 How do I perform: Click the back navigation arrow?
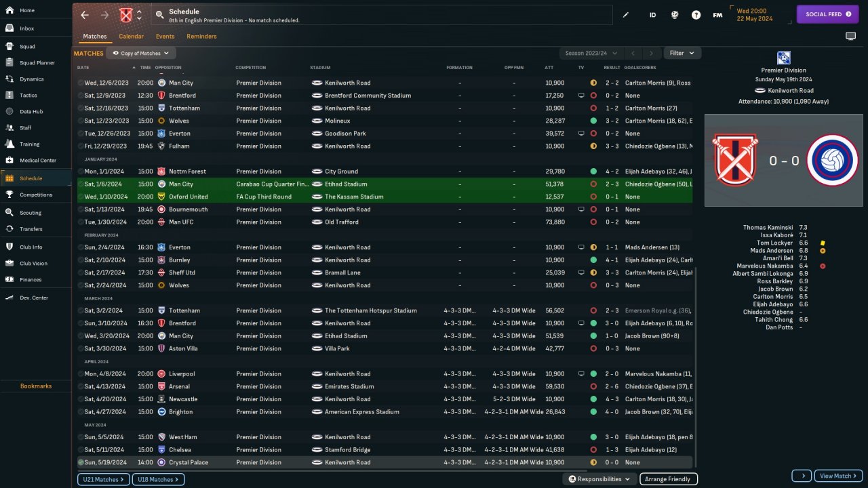[x=85, y=15]
